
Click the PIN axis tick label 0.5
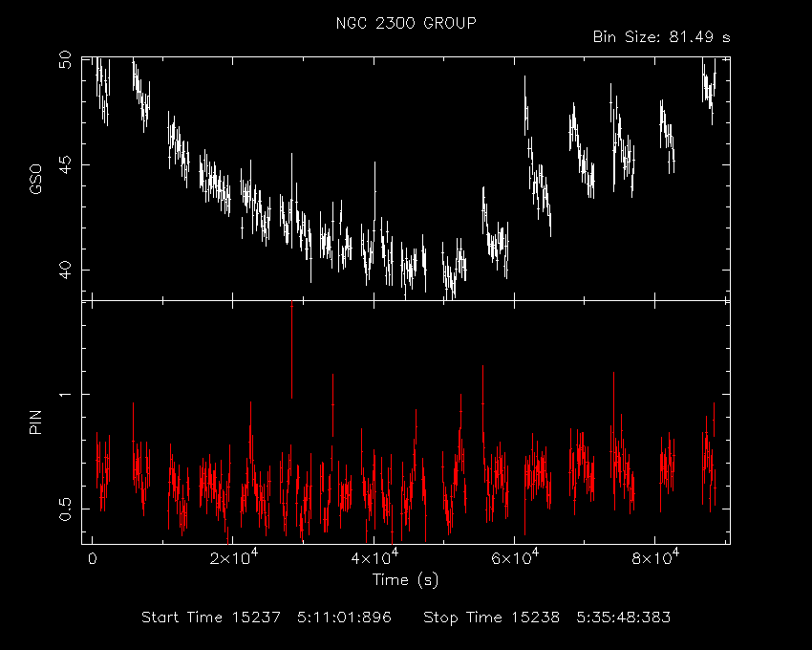pyautogui.click(x=65, y=509)
